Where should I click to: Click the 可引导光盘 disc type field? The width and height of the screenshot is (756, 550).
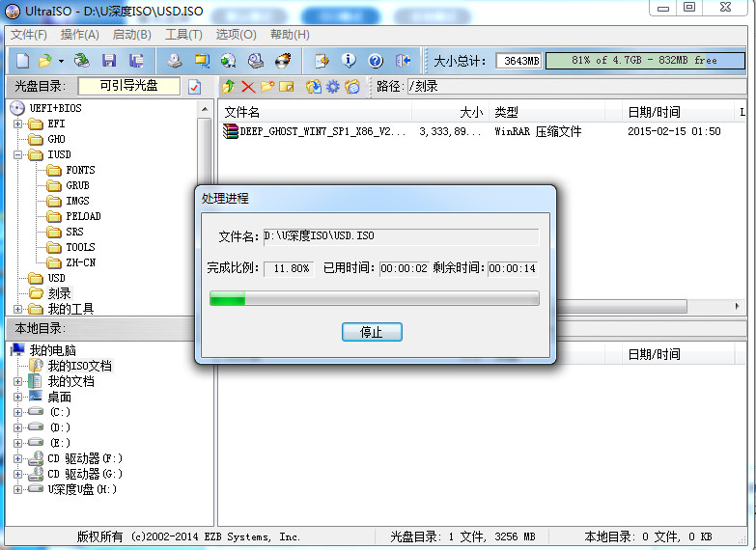tap(128, 86)
